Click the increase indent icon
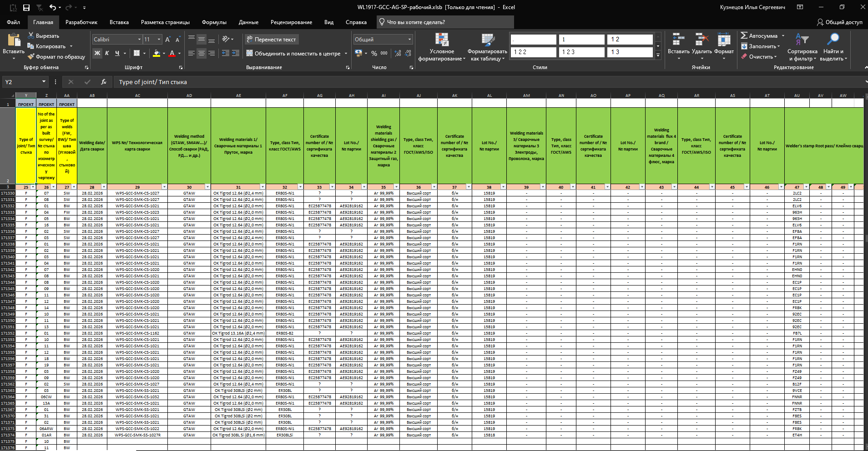Image resolution: width=868 pixels, height=451 pixels. pos(235,53)
